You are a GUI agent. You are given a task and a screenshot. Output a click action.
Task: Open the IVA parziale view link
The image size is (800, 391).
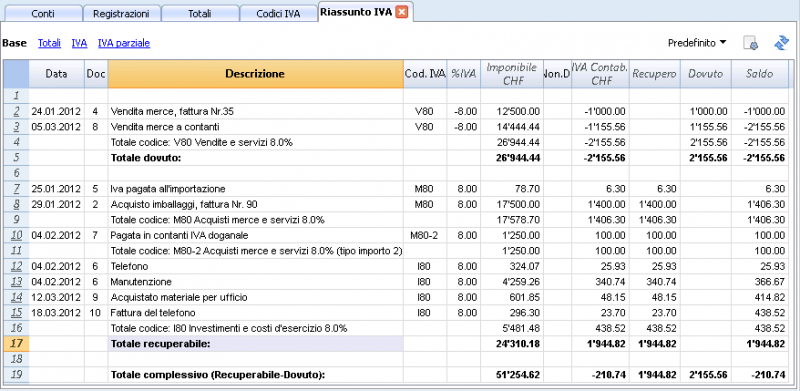(x=124, y=43)
